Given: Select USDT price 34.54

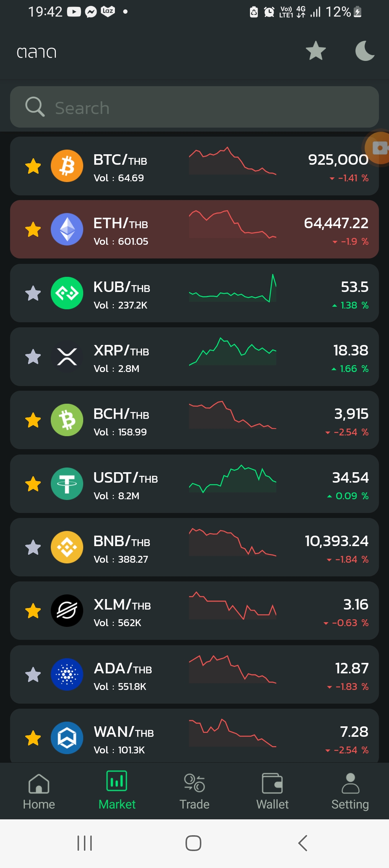Looking at the screenshot, I should pyautogui.click(x=350, y=478).
